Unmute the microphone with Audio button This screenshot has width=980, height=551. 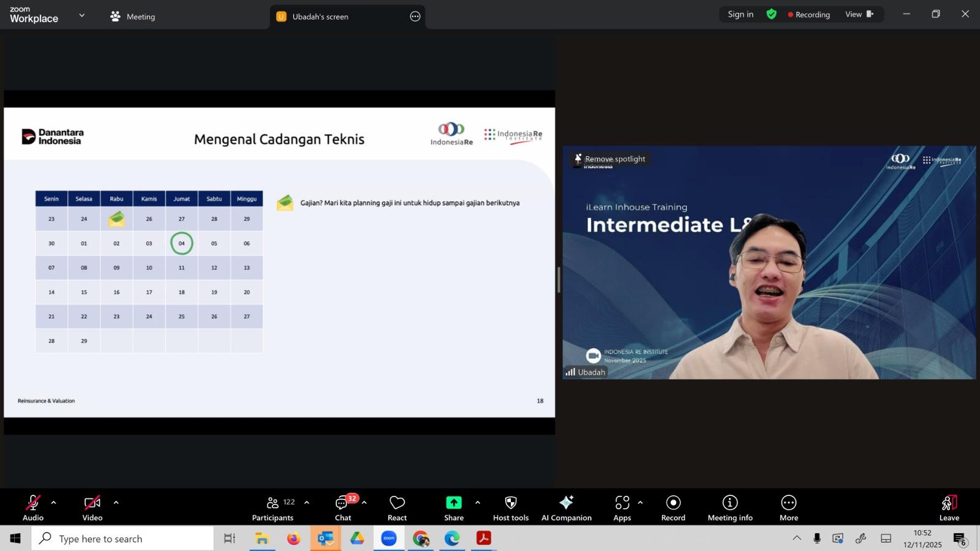[33, 508]
